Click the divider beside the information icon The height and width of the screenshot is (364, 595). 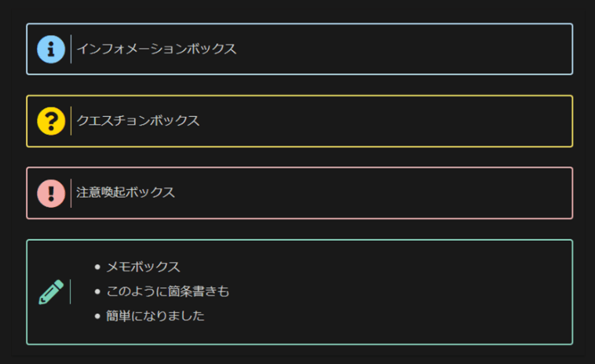click(x=71, y=49)
